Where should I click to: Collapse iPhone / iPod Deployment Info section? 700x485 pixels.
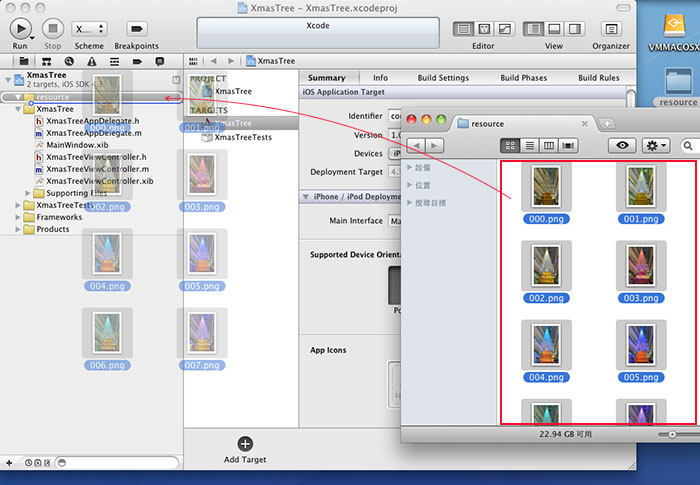point(306,197)
